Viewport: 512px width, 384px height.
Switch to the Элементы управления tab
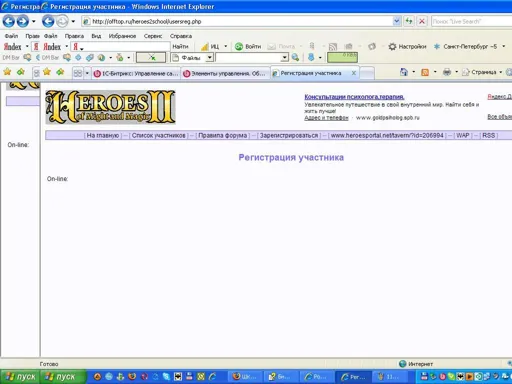click(x=226, y=73)
